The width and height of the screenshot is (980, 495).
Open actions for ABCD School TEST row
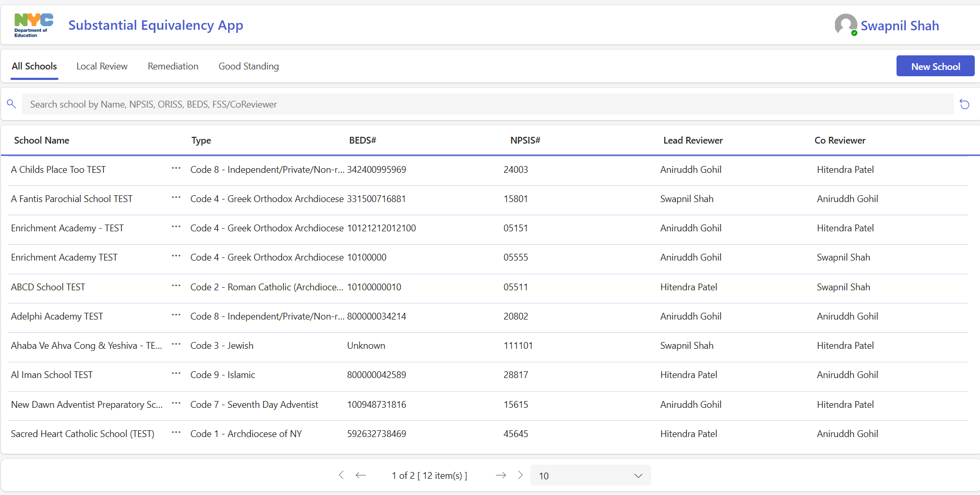click(176, 286)
